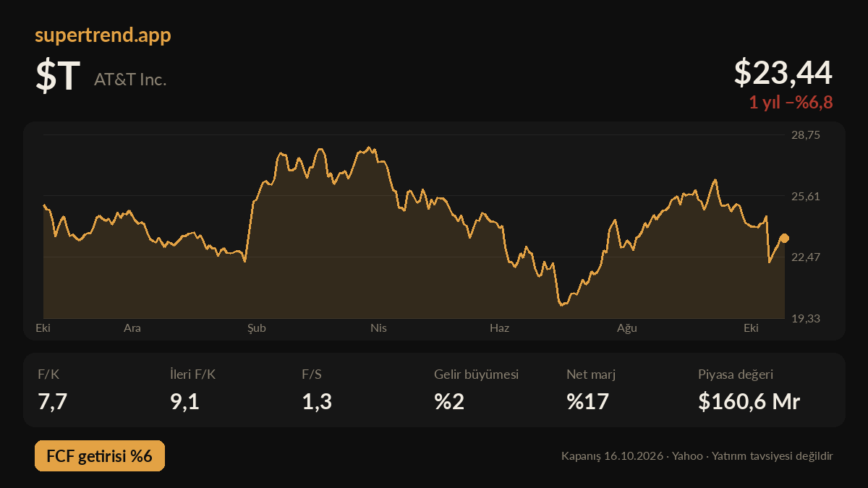This screenshot has height=488, width=868.
Task: Click the 22,47 y-axis label
Action: click(x=805, y=257)
